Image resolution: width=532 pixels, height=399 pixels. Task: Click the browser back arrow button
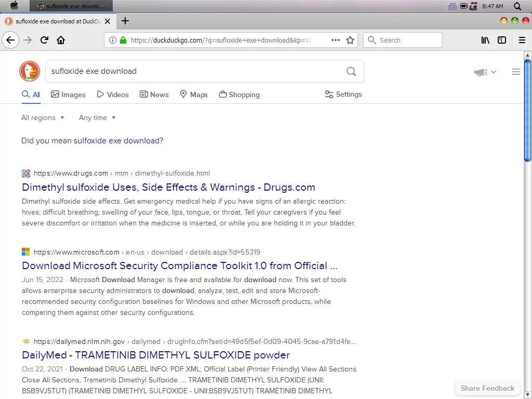(x=10, y=40)
